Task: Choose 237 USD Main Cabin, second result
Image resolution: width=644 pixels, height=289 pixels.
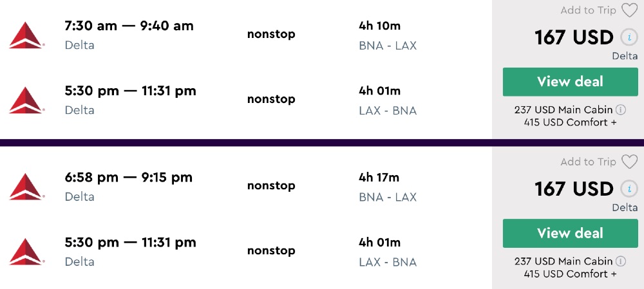Action: click(x=563, y=261)
